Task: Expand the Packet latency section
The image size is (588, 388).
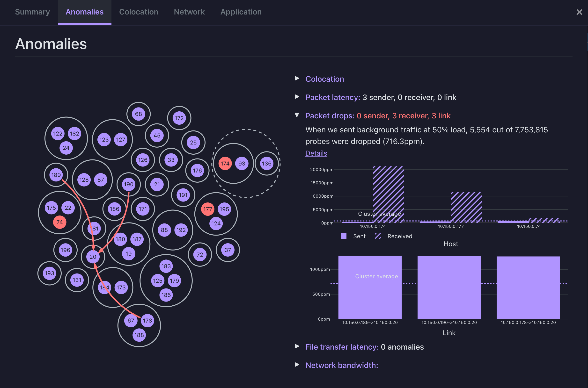Action: (332, 97)
